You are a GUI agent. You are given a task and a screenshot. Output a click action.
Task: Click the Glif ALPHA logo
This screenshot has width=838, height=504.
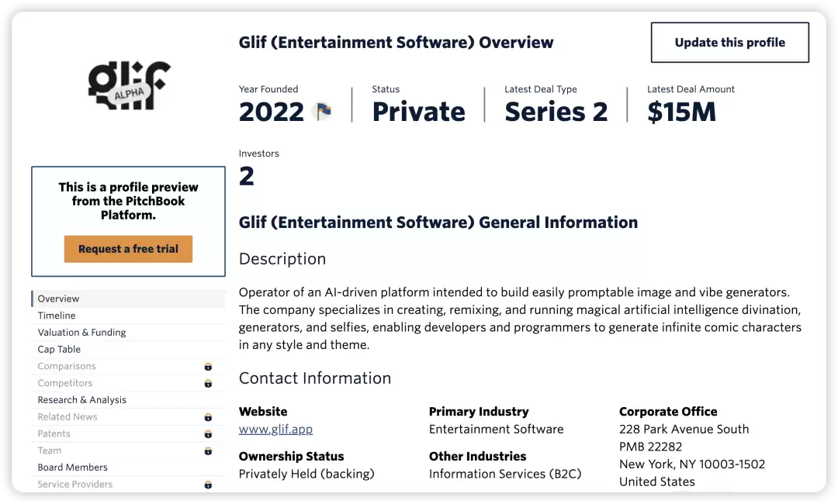(x=129, y=85)
